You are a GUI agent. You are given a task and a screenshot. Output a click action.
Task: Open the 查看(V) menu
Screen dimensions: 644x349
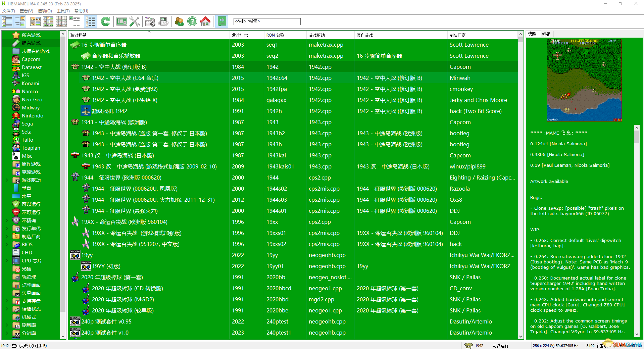click(x=27, y=11)
